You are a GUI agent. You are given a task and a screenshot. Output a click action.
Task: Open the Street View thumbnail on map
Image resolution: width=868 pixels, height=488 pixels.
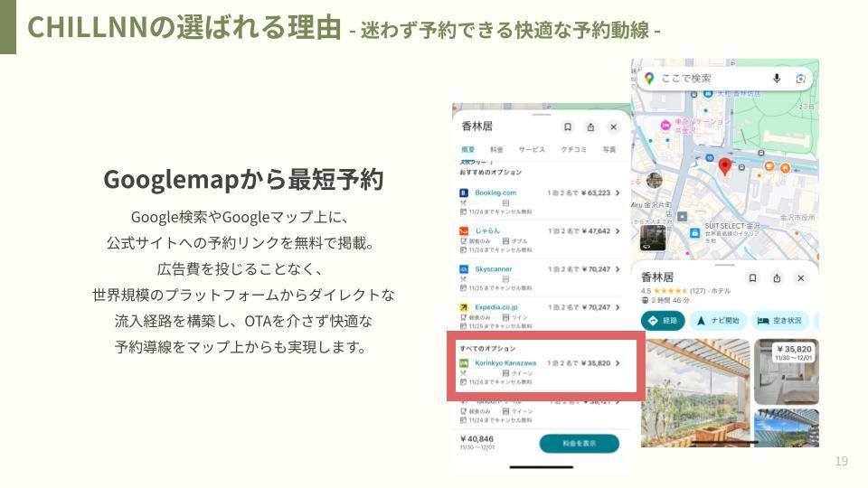653,238
